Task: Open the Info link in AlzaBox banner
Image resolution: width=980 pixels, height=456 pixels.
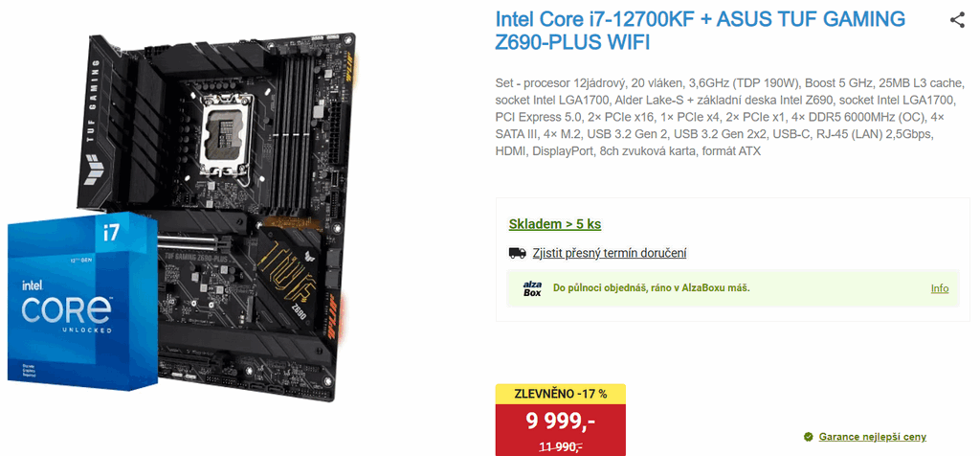Action: click(x=940, y=288)
